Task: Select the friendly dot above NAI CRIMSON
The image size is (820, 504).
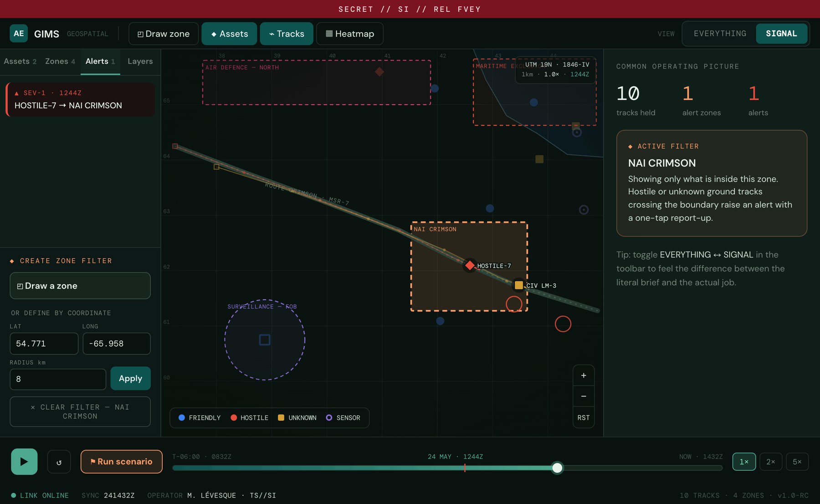Action: tap(490, 209)
